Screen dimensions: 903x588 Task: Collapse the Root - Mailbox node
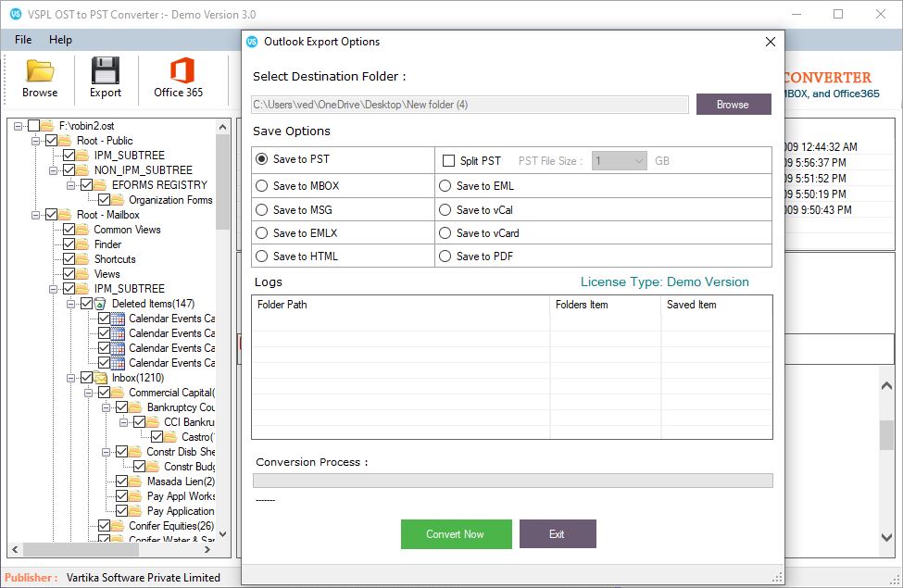[36, 216]
